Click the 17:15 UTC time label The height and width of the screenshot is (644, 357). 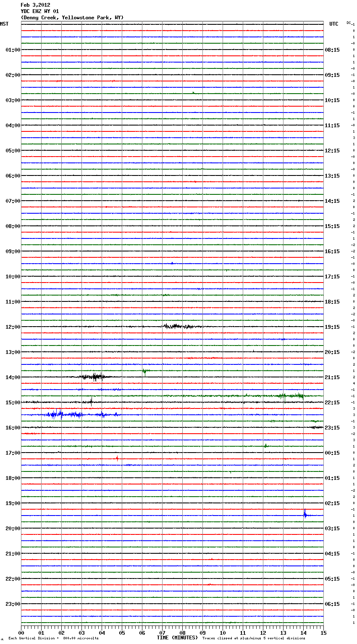pos(332,276)
